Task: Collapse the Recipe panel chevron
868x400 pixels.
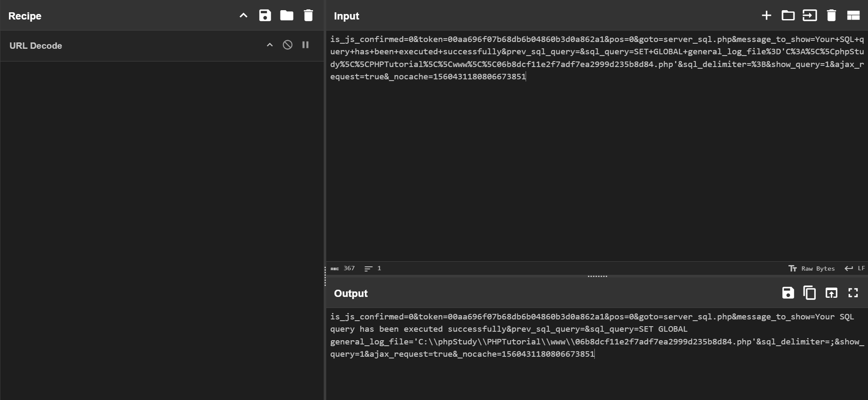Action: click(x=244, y=16)
